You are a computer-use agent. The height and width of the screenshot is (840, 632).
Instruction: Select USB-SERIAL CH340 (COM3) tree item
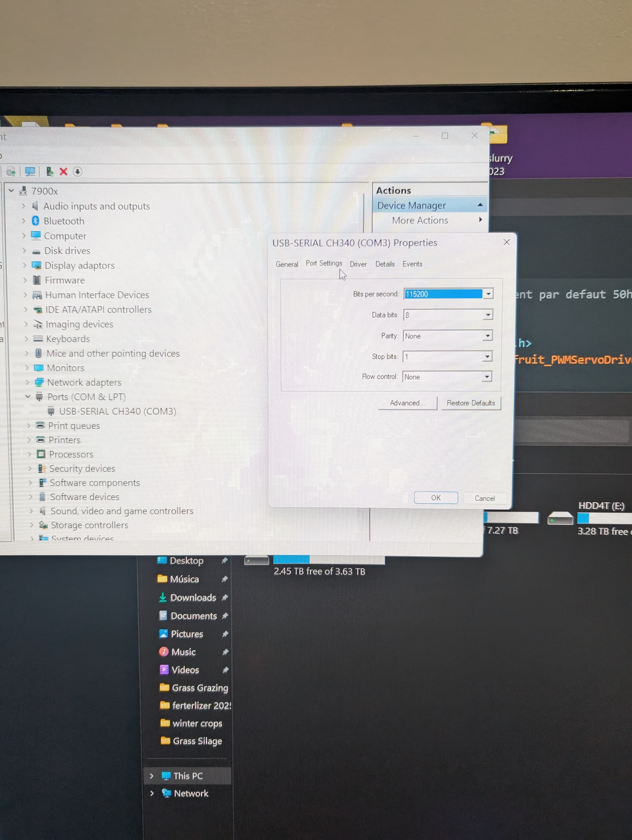pos(118,411)
